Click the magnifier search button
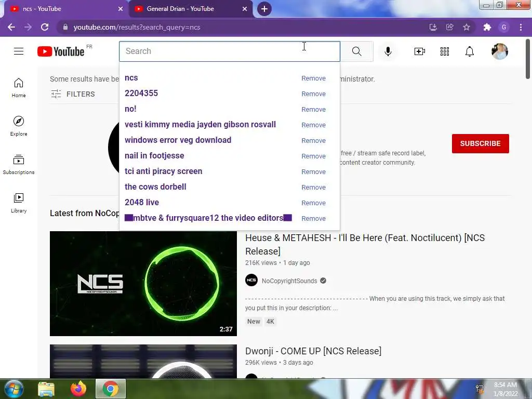Viewport: 532px width, 399px height. (356, 51)
